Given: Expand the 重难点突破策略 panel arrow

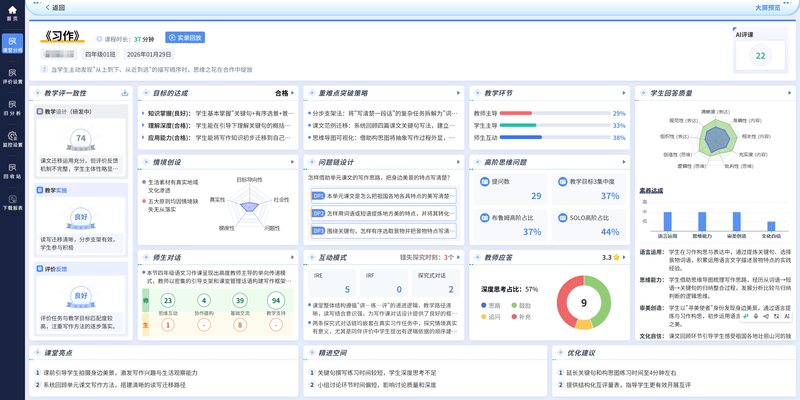Looking at the screenshot, I should coord(458,93).
